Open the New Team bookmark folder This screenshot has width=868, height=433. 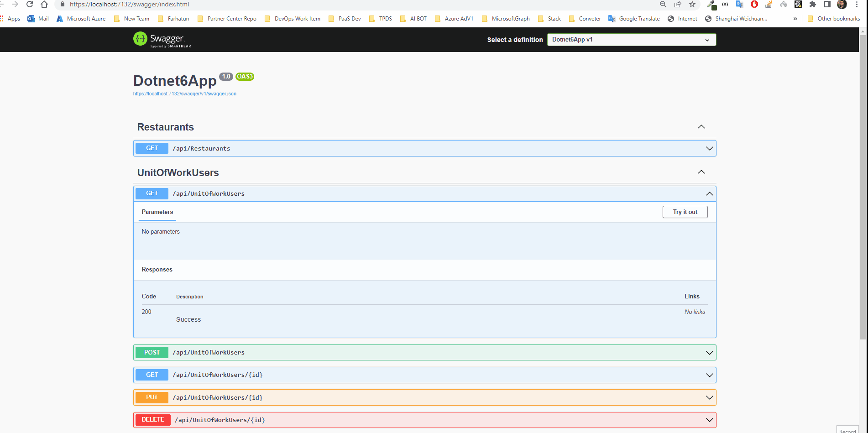[131, 19]
